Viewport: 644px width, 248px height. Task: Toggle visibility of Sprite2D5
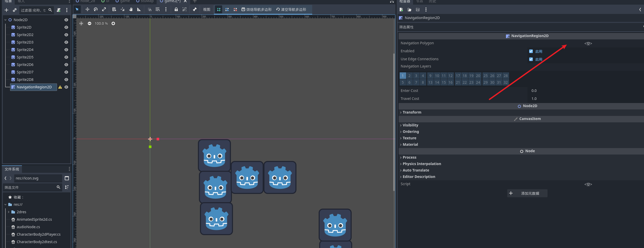point(66,57)
